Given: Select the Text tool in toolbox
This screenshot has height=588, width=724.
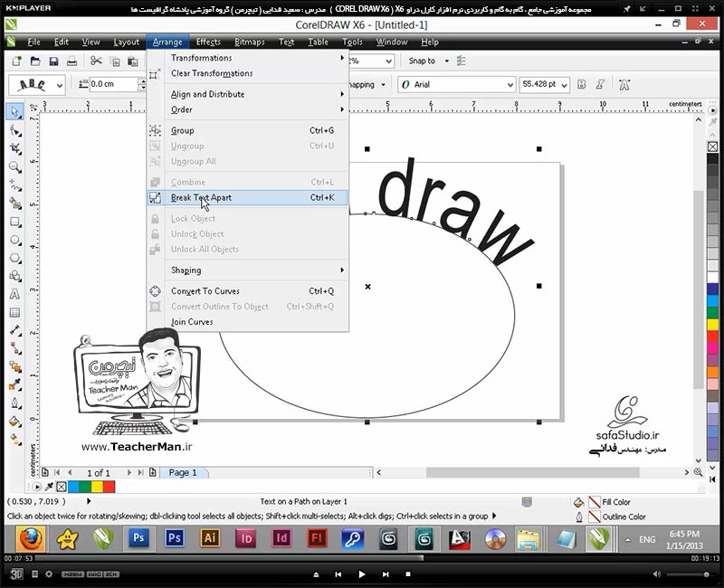Looking at the screenshot, I should pos(14,294).
